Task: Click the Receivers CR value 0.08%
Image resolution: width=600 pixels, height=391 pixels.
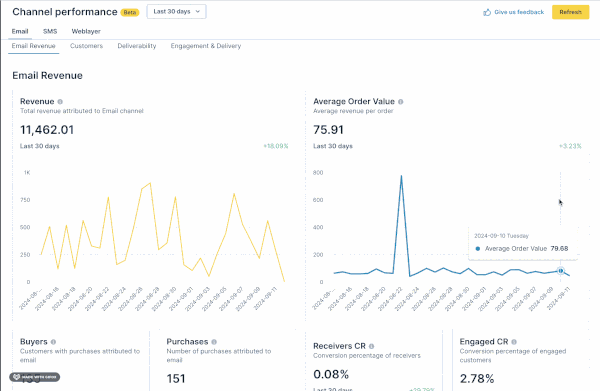Action: pyautogui.click(x=331, y=374)
